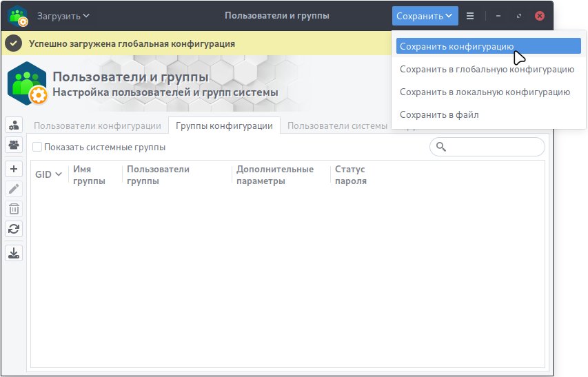
Task: Open the 'Загрузить' dropdown
Action: coord(63,16)
